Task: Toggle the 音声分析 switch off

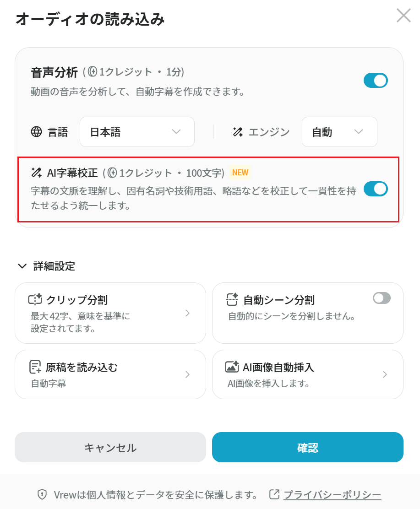Action: (376, 81)
